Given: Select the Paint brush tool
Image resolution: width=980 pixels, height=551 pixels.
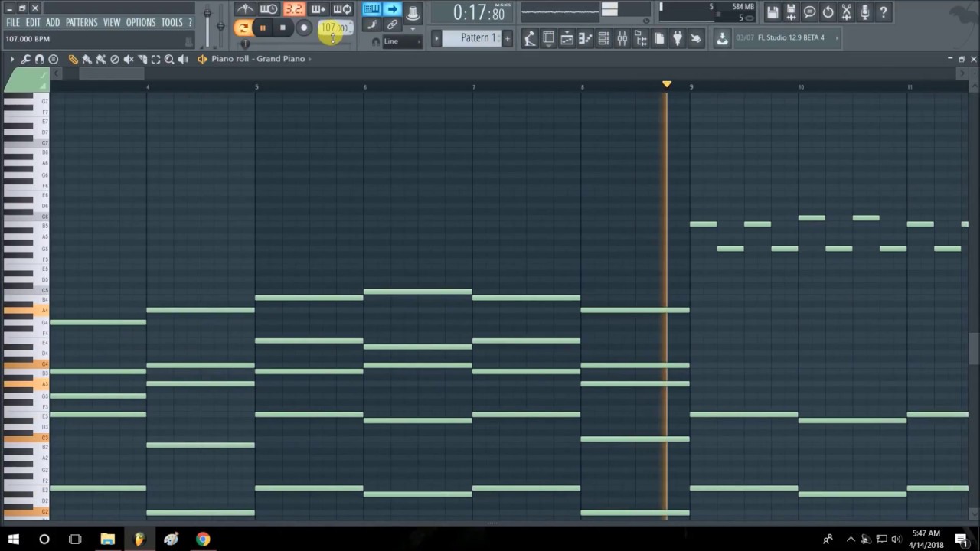Looking at the screenshot, I should coord(87,59).
